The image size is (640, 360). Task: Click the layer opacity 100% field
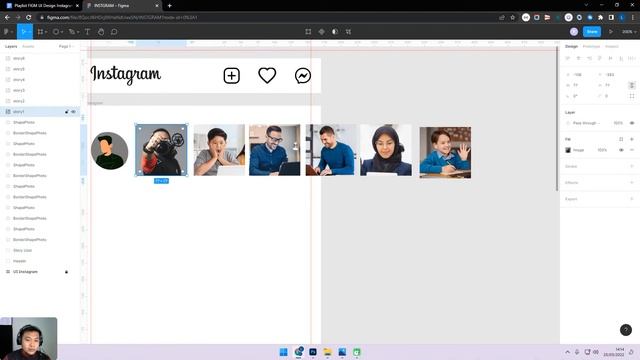pyautogui.click(x=618, y=123)
